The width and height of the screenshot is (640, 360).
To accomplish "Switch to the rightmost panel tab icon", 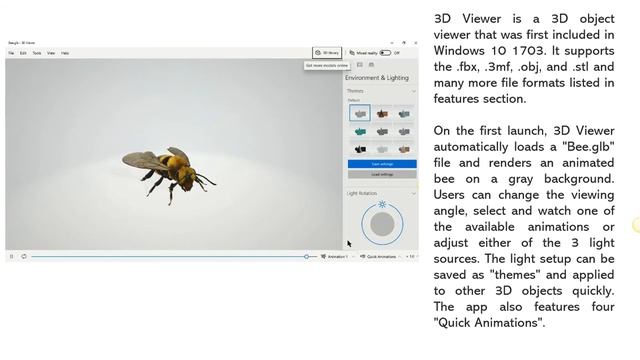I will pos(371,64).
